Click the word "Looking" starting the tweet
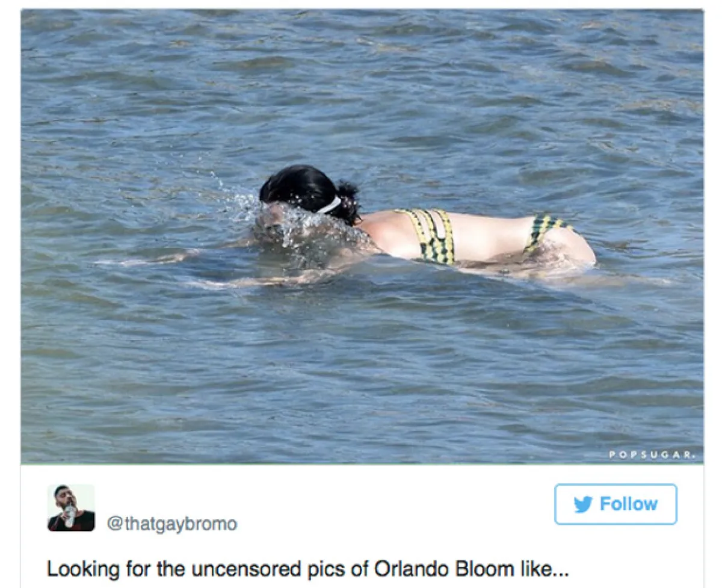722x588 pixels. point(77,570)
